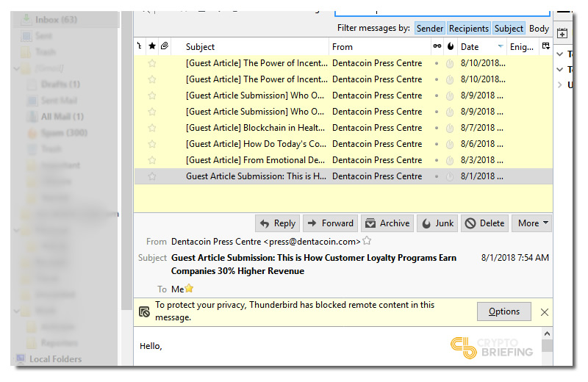The height and width of the screenshot is (382, 588).
Task: Click the Inbox download arrow icon
Action: (x=26, y=20)
